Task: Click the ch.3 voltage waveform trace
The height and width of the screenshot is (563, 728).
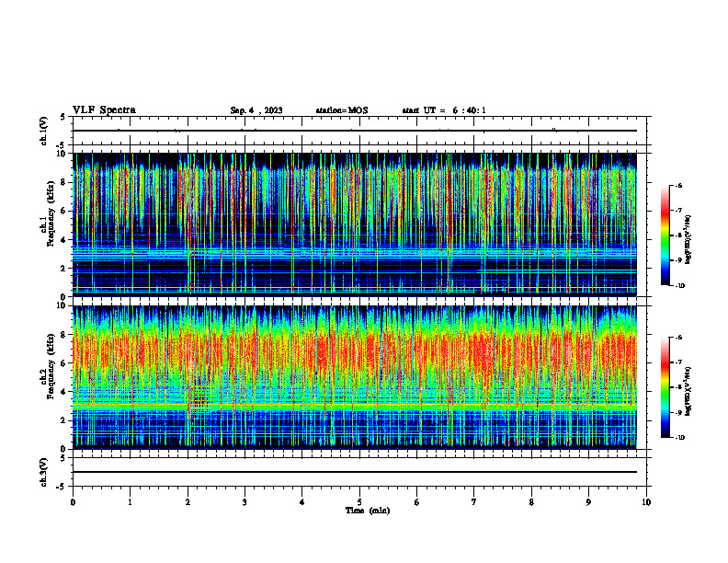Action: 355,472
